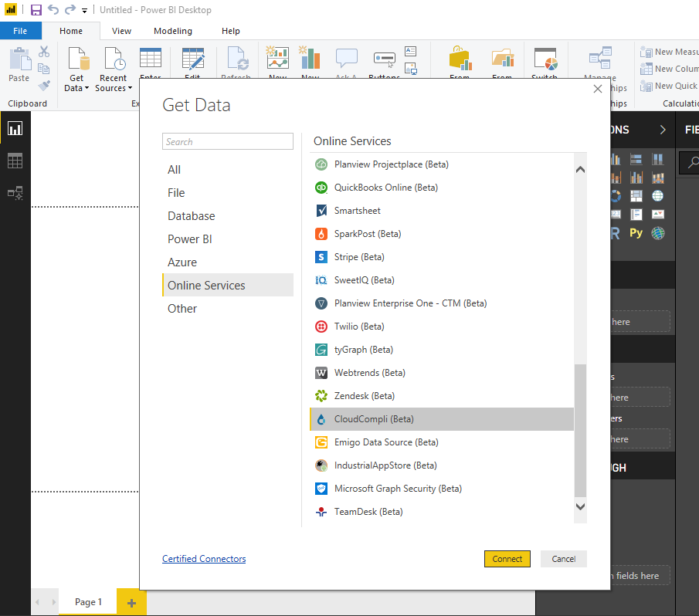
Task: Select the ArcGIS map visual icon
Action: (658, 233)
